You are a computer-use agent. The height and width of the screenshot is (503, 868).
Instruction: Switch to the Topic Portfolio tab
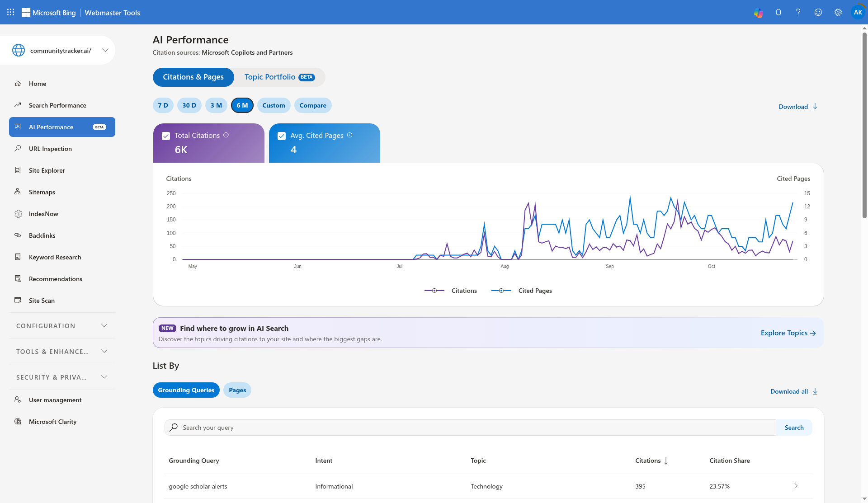[x=279, y=77]
